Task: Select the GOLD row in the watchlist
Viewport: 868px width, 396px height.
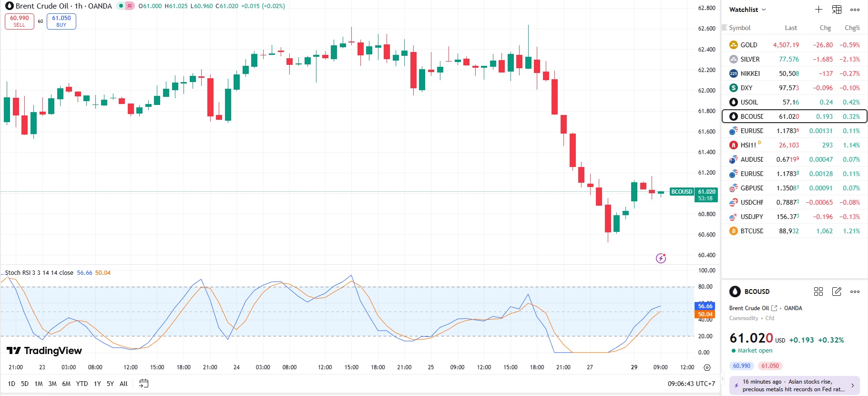Action: (x=794, y=45)
